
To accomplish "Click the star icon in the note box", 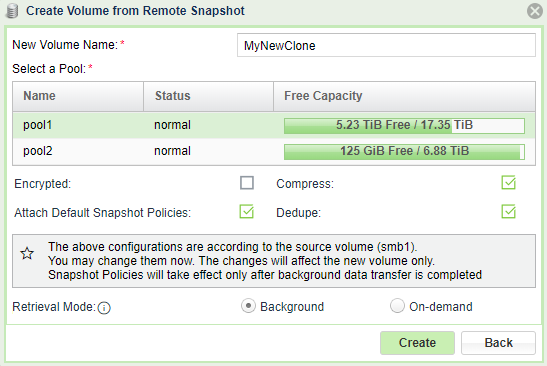I will click(27, 253).
